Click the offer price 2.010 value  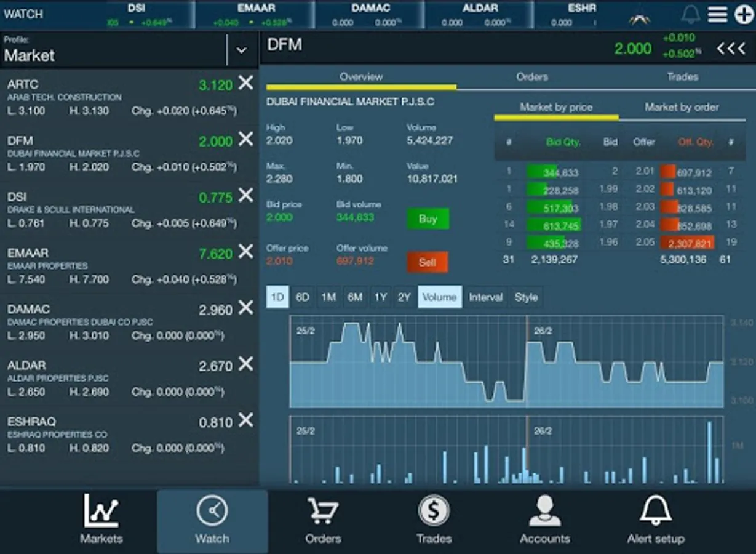[279, 261]
